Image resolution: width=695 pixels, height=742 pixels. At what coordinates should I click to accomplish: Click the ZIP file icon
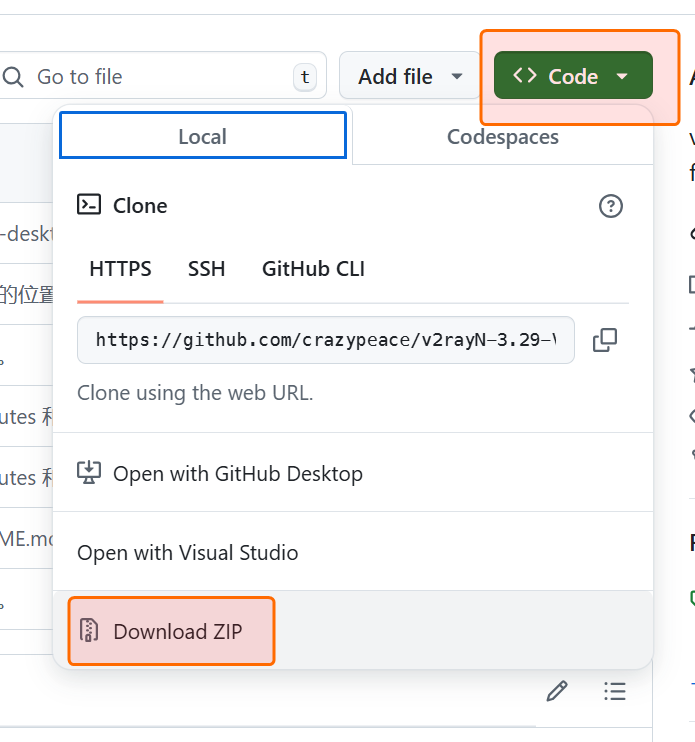click(89, 630)
